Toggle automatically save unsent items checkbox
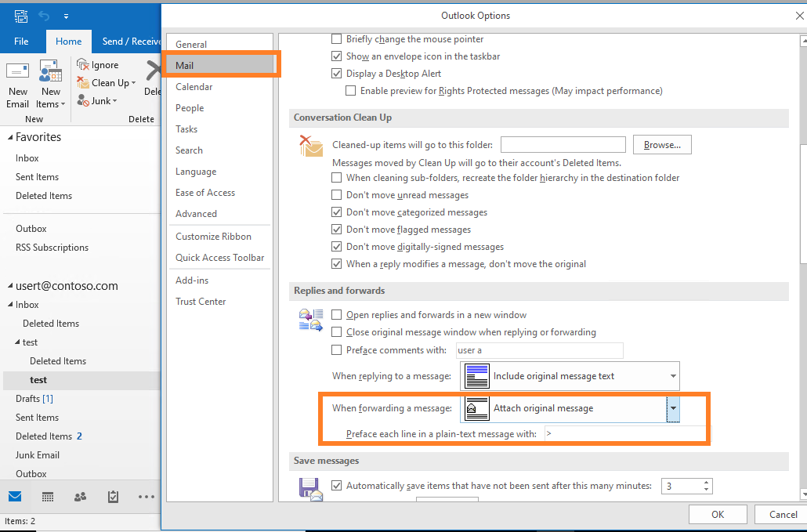Image resolution: width=807 pixels, height=532 pixels. coord(337,486)
